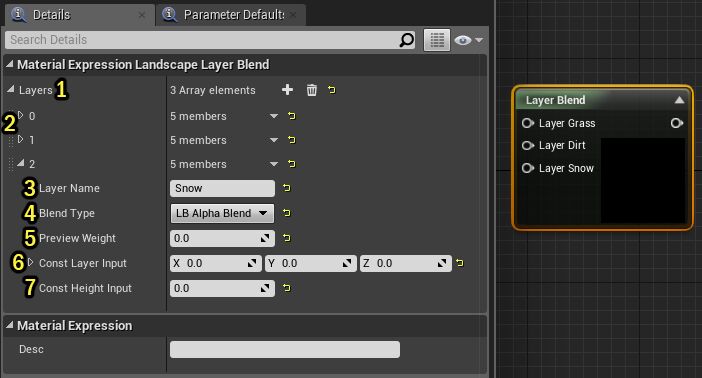Click the Preview Weight spinner arrow icon
The image size is (702, 378).
pyautogui.click(x=265, y=238)
